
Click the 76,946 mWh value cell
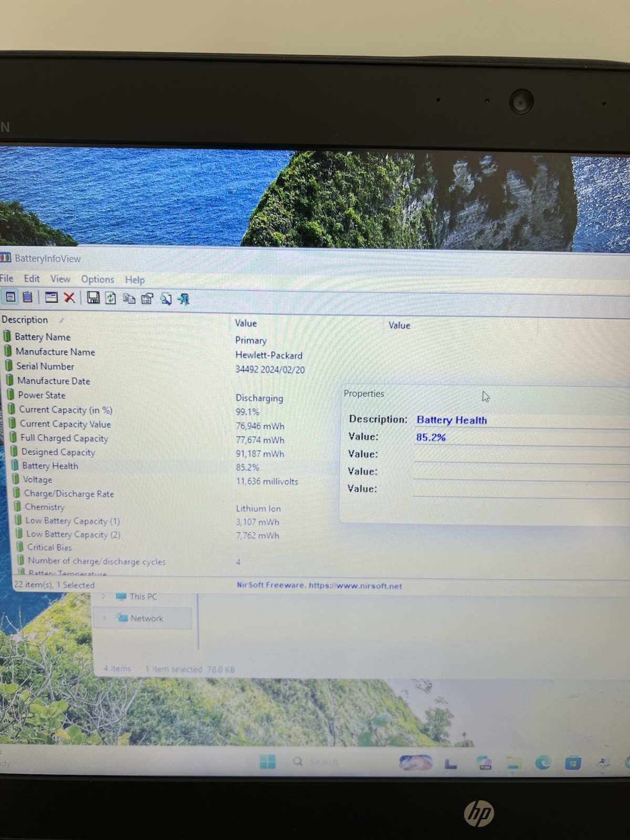[260, 426]
